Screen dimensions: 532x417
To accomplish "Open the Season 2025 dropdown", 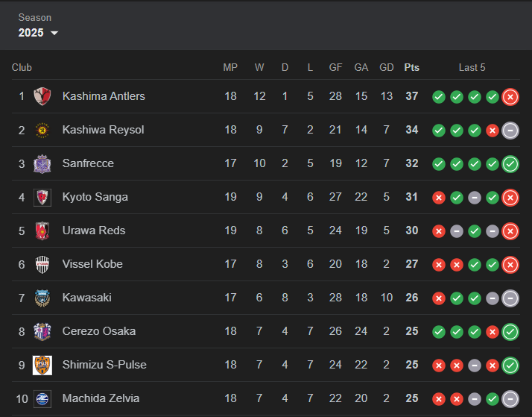I will coord(38,33).
